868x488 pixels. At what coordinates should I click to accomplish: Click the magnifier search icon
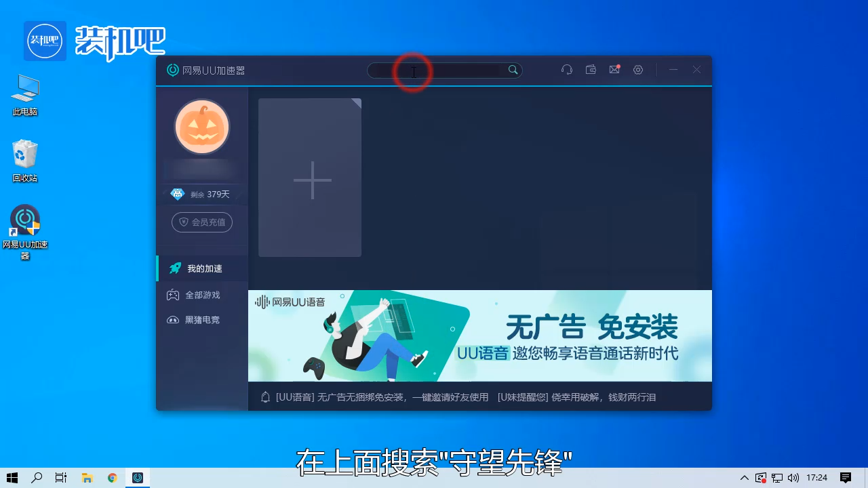click(x=513, y=69)
